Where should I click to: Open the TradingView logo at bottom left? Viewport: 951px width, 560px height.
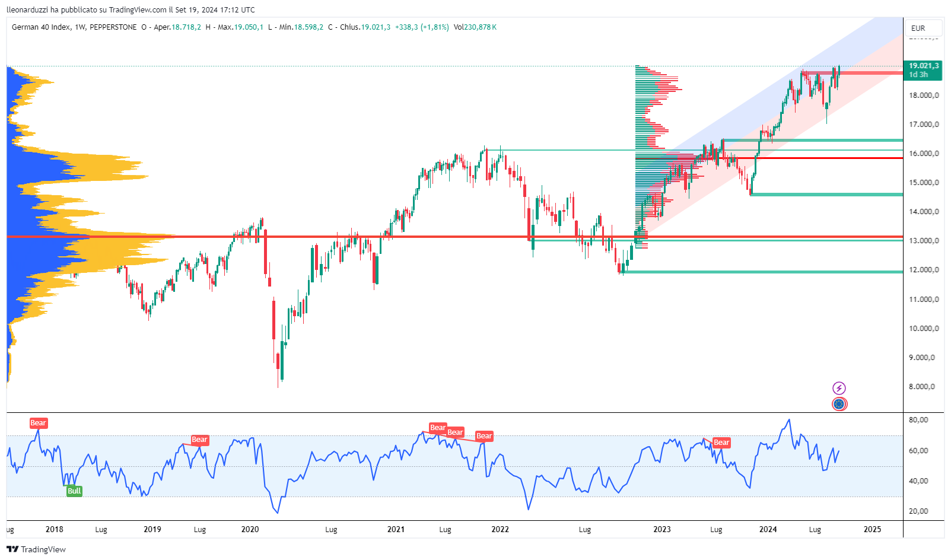(36, 549)
